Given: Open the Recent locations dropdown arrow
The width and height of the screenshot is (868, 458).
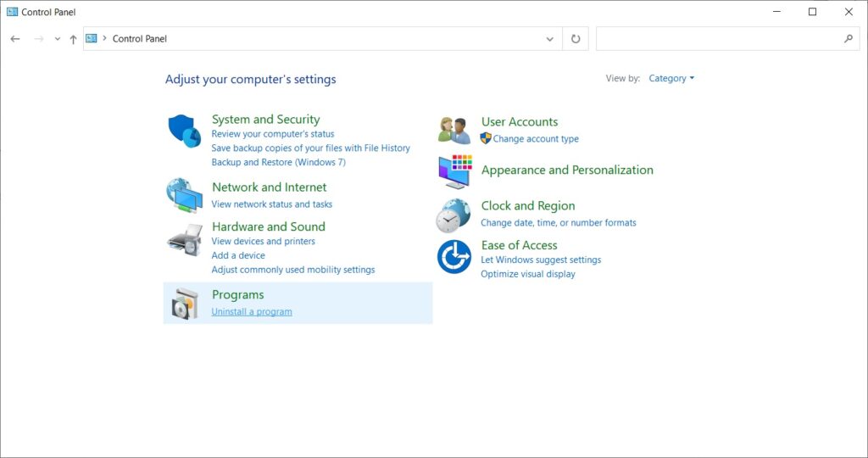Looking at the screenshot, I should tap(57, 39).
